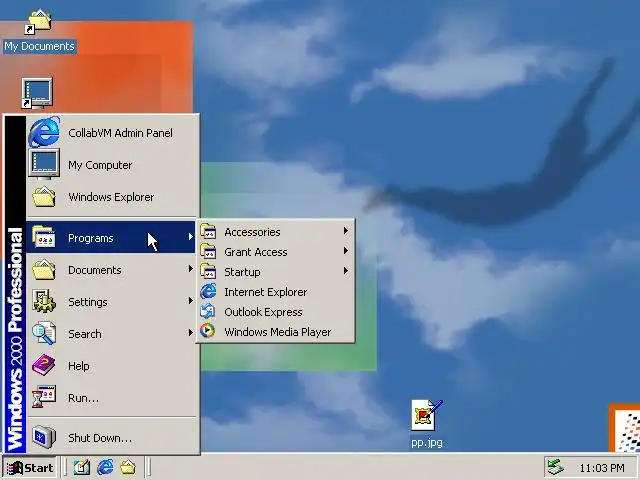Expand the Accessories submenu arrow

point(346,231)
